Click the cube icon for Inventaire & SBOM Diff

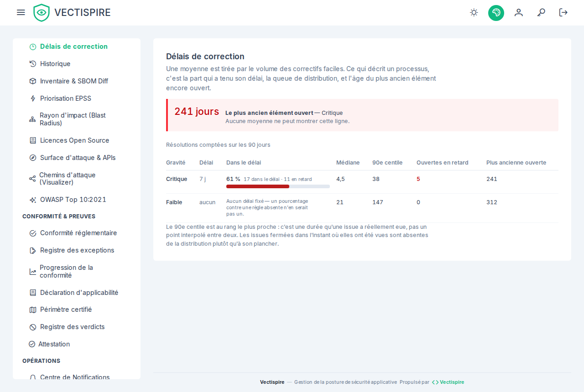[x=33, y=81]
